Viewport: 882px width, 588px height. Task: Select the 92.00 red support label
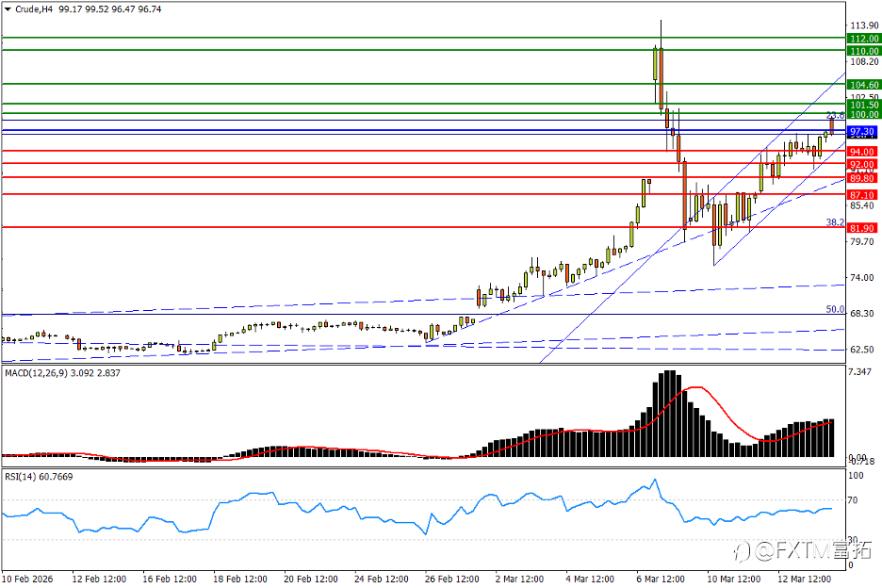click(862, 164)
